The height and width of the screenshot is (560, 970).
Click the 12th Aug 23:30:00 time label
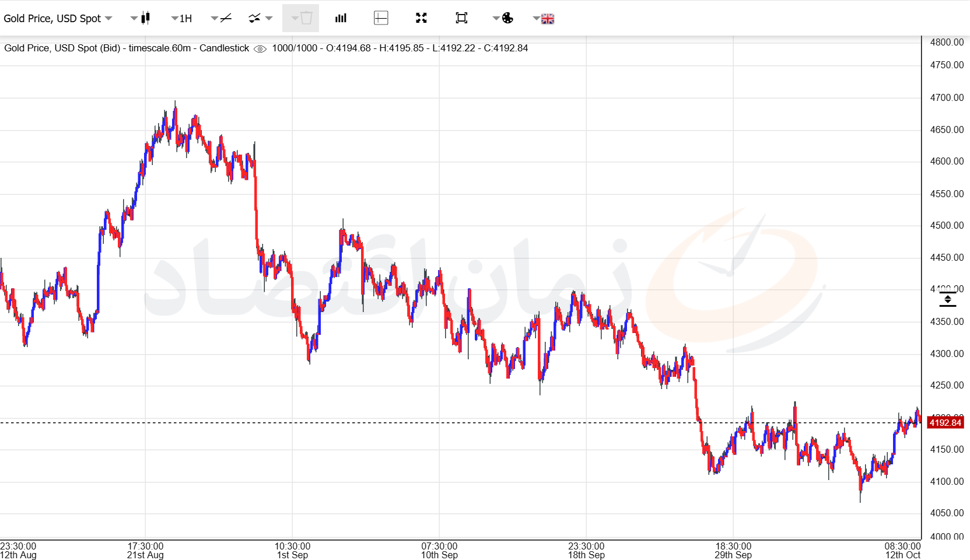(x=18, y=551)
